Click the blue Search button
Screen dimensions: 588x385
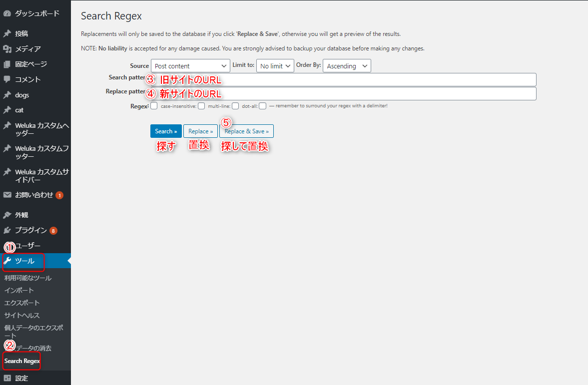click(x=166, y=131)
